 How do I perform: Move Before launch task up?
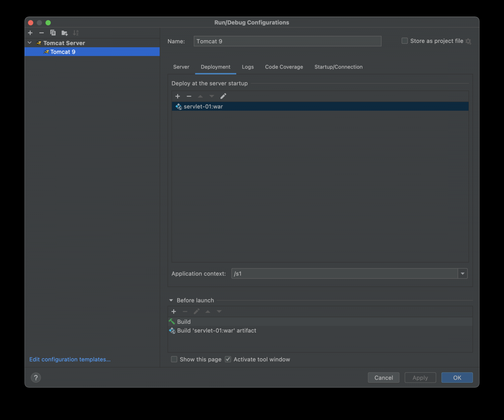tap(208, 311)
